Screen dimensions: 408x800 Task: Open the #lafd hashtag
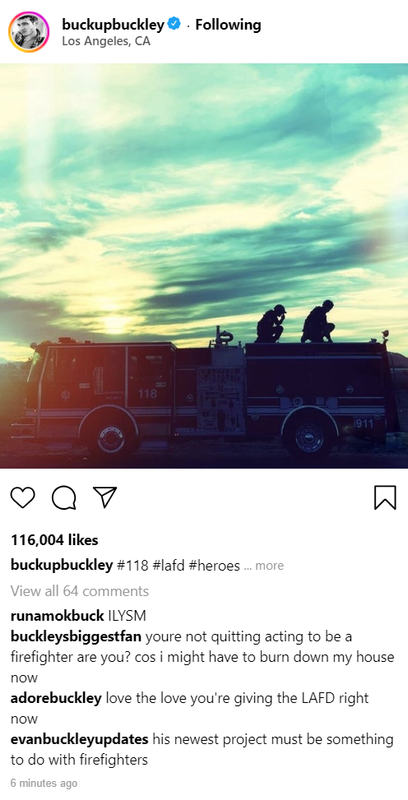click(x=168, y=565)
